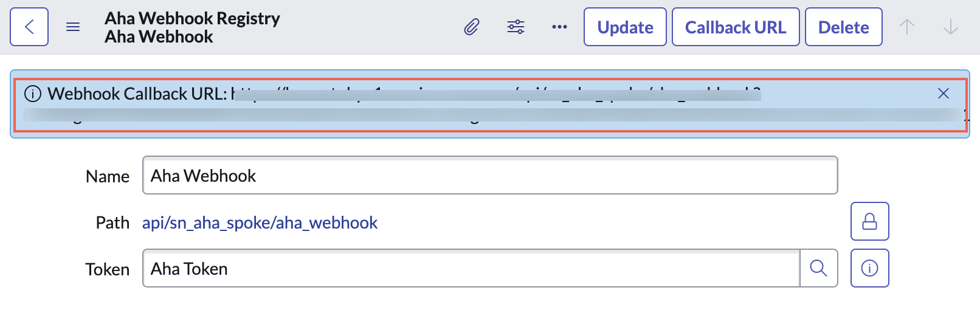The width and height of the screenshot is (980, 310).
Task: Open the hamburger context menu icon
Action: pos(73,27)
